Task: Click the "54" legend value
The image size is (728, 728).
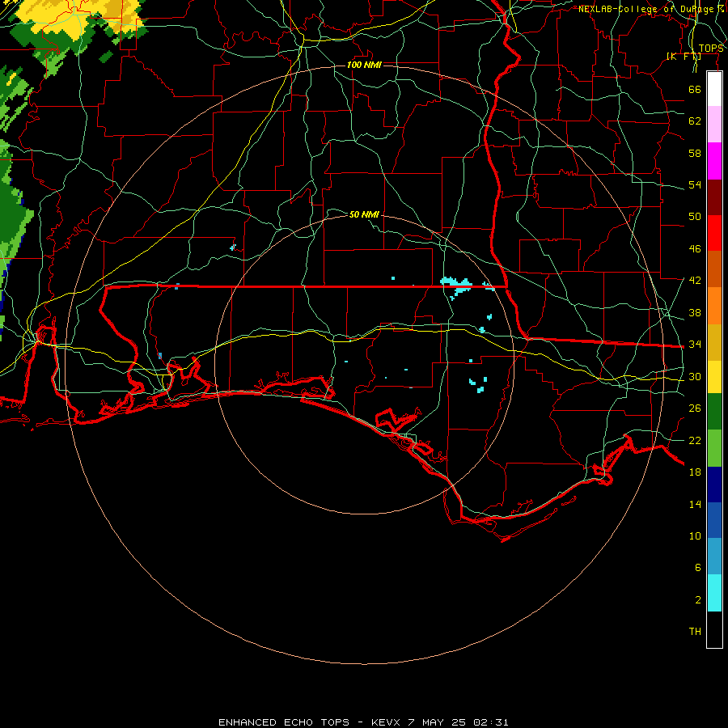Action: pyautogui.click(x=695, y=184)
